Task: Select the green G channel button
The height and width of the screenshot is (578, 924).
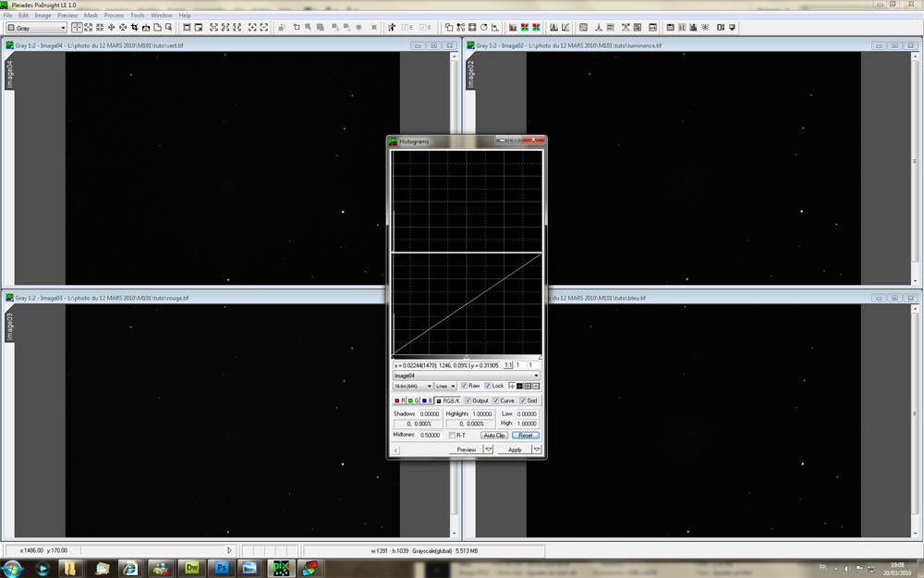Action: [414, 400]
